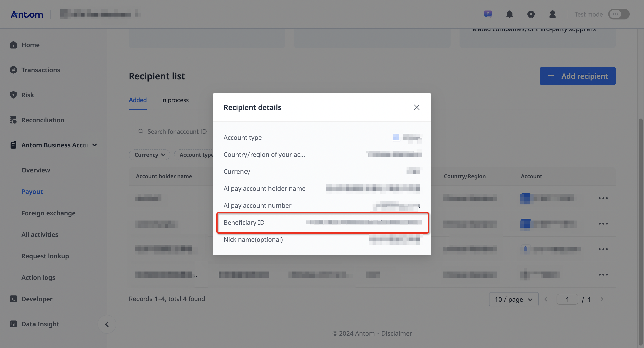This screenshot has width=644, height=348.
Task: Open the help chat icon
Action: point(488,14)
